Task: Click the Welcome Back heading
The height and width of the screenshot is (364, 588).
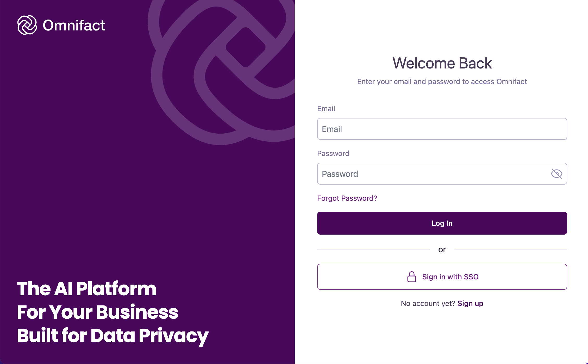Action: coord(442,63)
